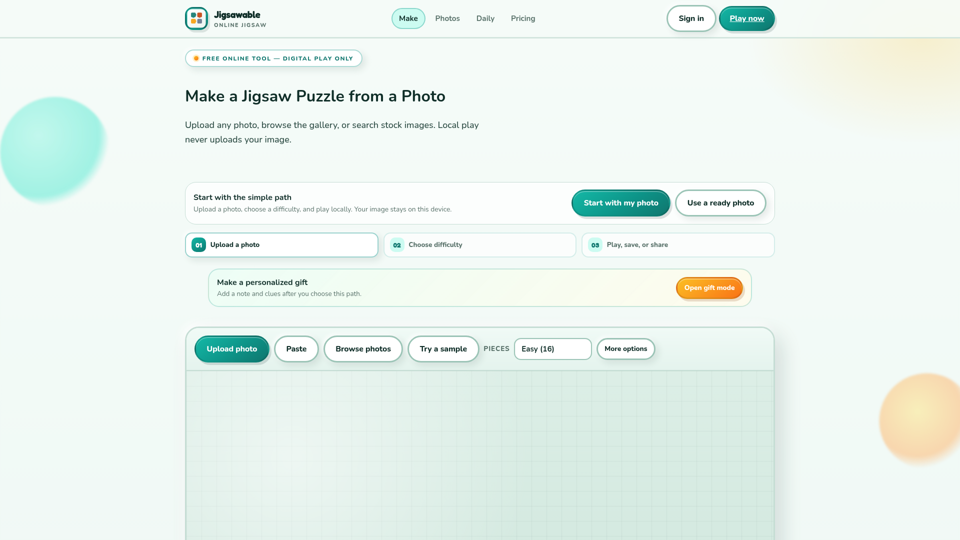The image size is (960, 540).
Task: Open the Daily puzzle link
Action: point(486,18)
